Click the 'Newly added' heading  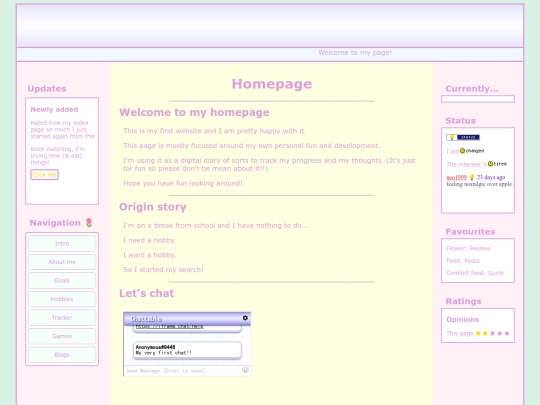pyautogui.click(x=54, y=110)
